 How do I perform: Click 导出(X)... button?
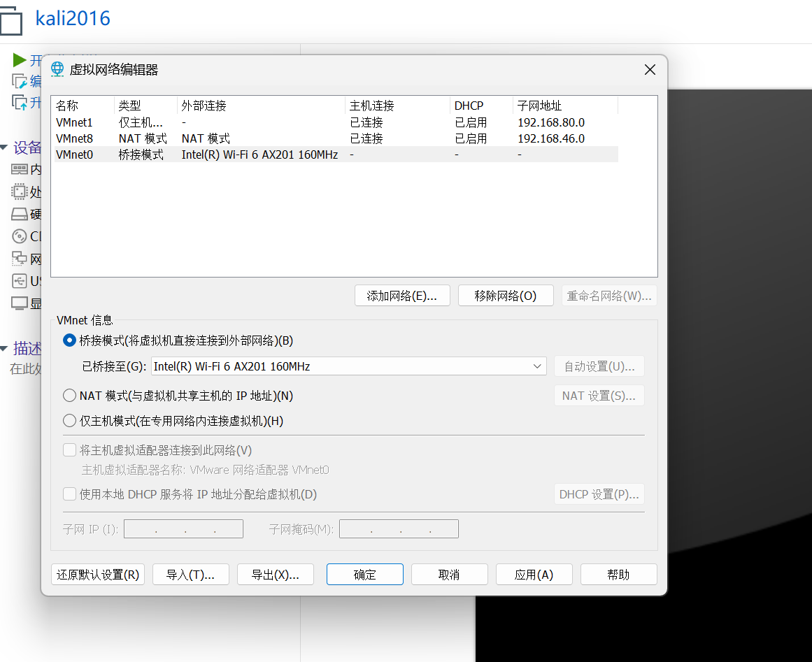[x=276, y=575]
